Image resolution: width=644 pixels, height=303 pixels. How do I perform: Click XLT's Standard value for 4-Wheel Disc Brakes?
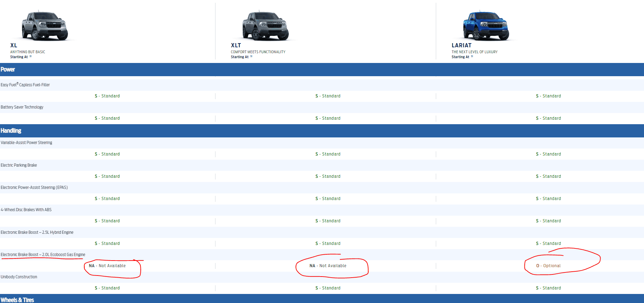328,221
